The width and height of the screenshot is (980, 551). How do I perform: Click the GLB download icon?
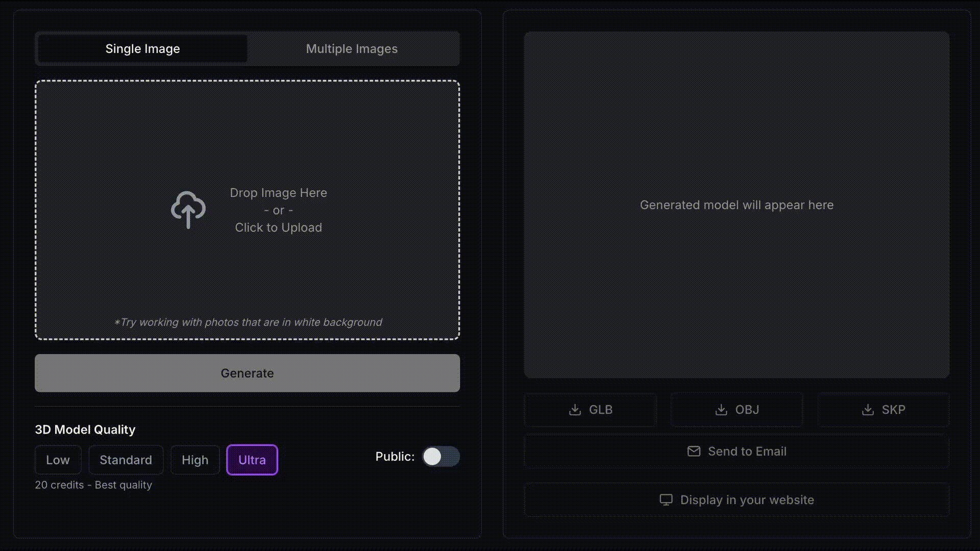coord(575,410)
